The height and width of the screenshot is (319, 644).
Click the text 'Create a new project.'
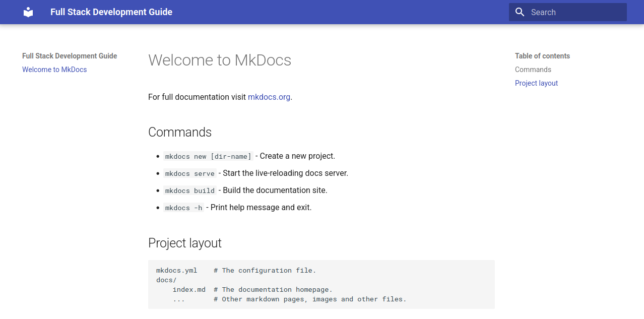tap(297, 156)
